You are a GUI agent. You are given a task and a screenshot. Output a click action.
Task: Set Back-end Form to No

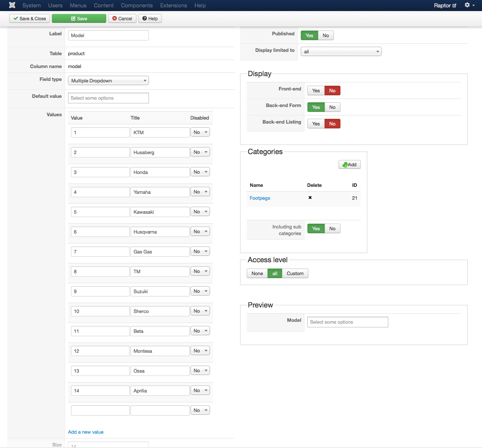[x=332, y=107]
